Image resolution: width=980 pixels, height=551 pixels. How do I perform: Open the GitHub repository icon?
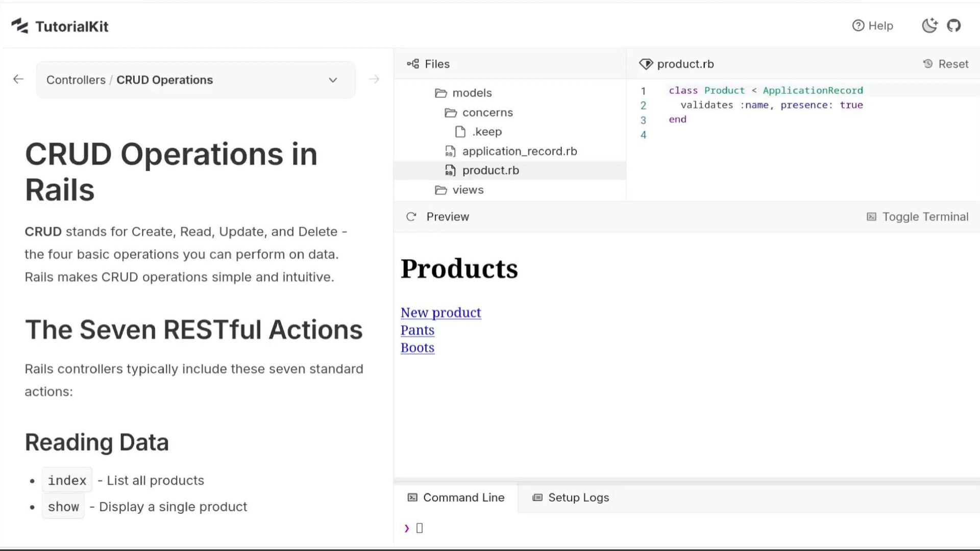point(953,26)
